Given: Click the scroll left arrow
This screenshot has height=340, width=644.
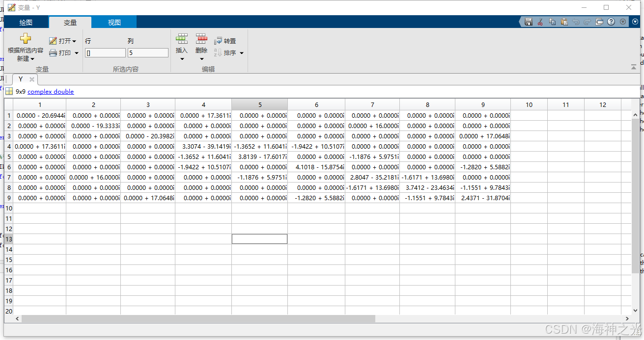Looking at the screenshot, I should (18, 318).
